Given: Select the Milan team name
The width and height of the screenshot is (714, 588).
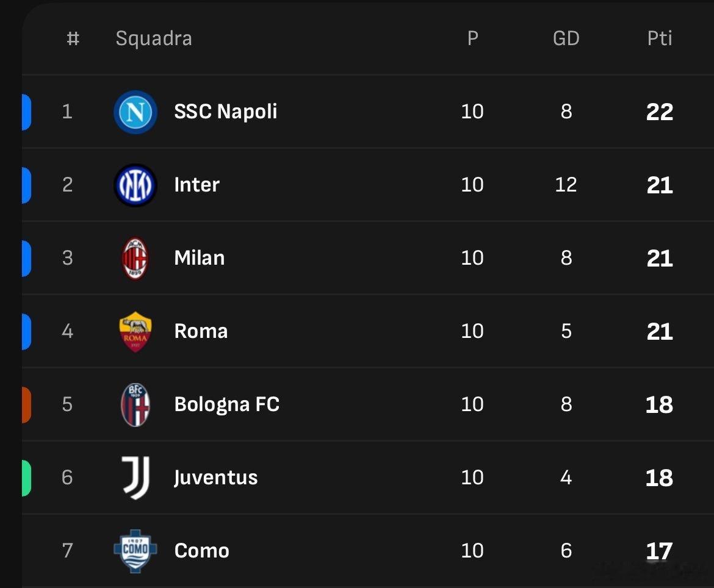Looking at the screenshot, I should point(200,258).
